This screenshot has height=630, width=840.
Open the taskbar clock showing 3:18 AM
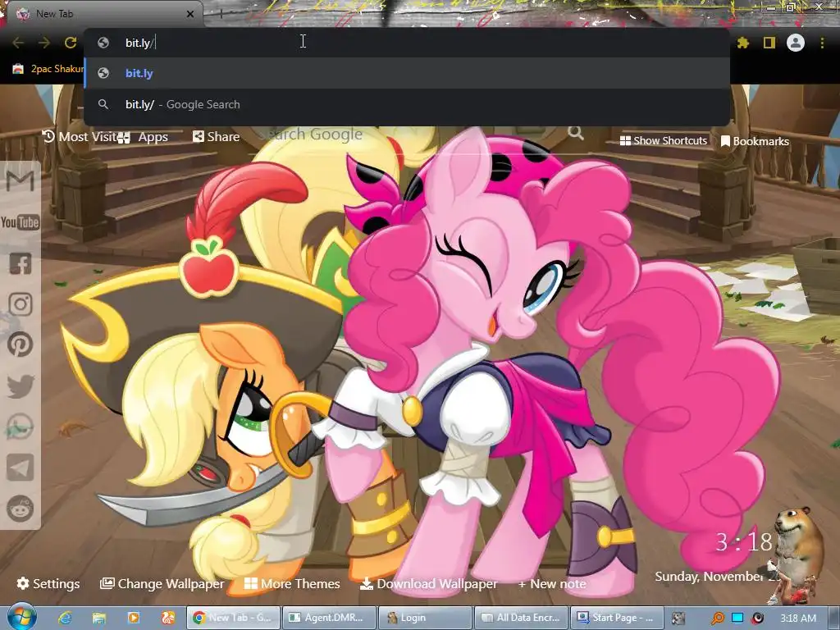coord(797,619)
